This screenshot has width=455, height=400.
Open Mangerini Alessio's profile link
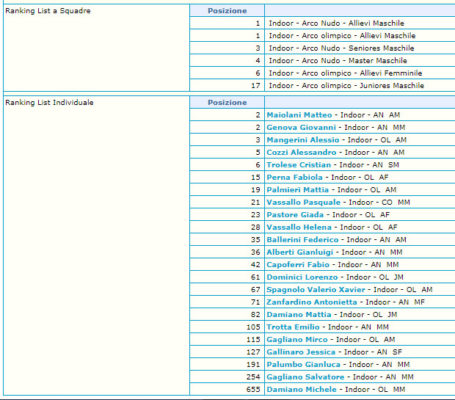point(303,140)
